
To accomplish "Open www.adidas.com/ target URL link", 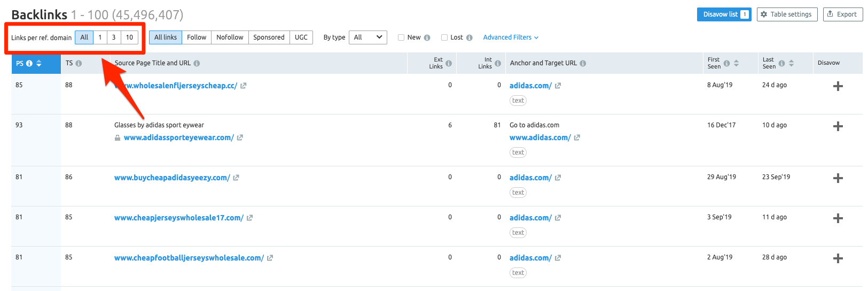I will (540, 137).
